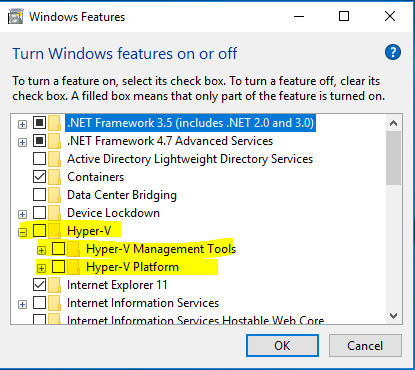
Task: Click the Windows Features title bar icon
Action: tap(16, 17)
